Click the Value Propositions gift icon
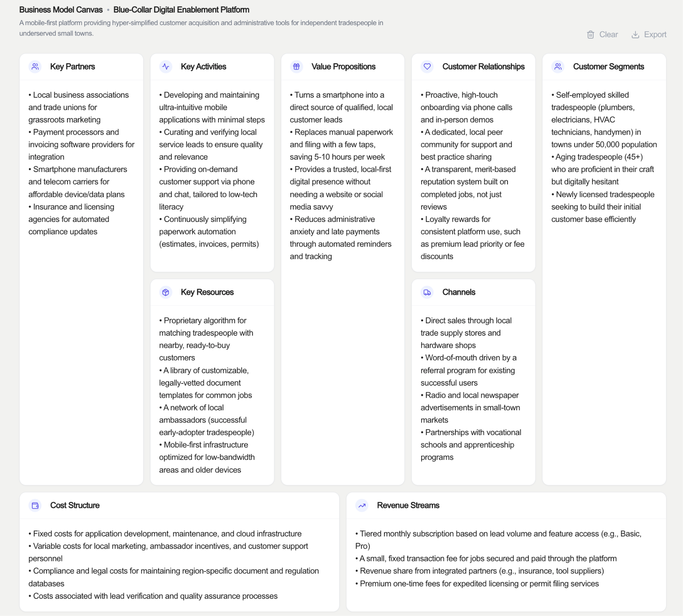Screen dimensions: 683x616 296,67
